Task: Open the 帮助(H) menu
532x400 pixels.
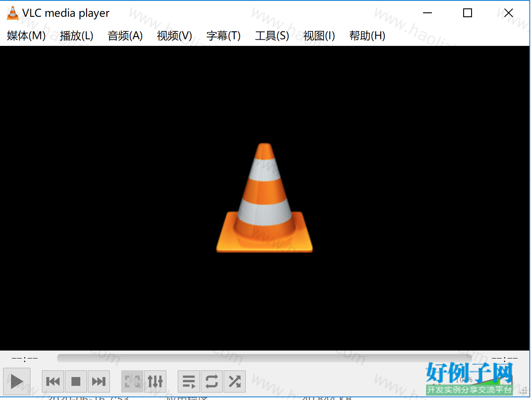Action: pyautogui.click(x=367, y=36)
